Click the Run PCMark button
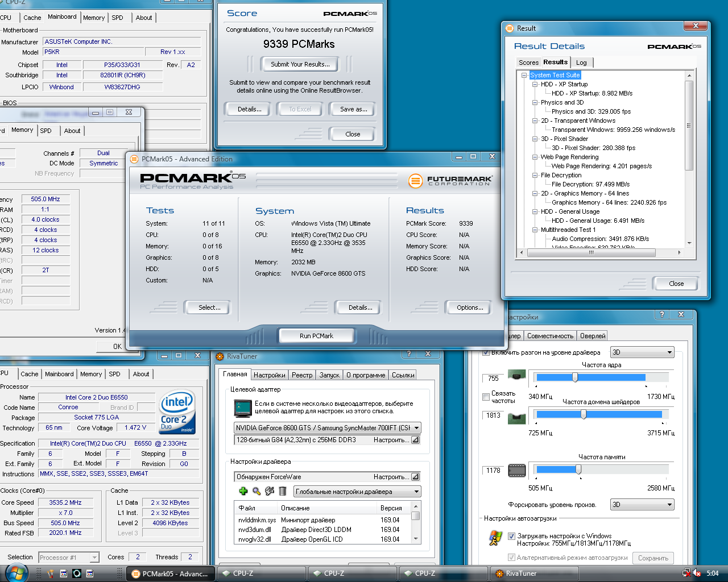 (316, 336)
